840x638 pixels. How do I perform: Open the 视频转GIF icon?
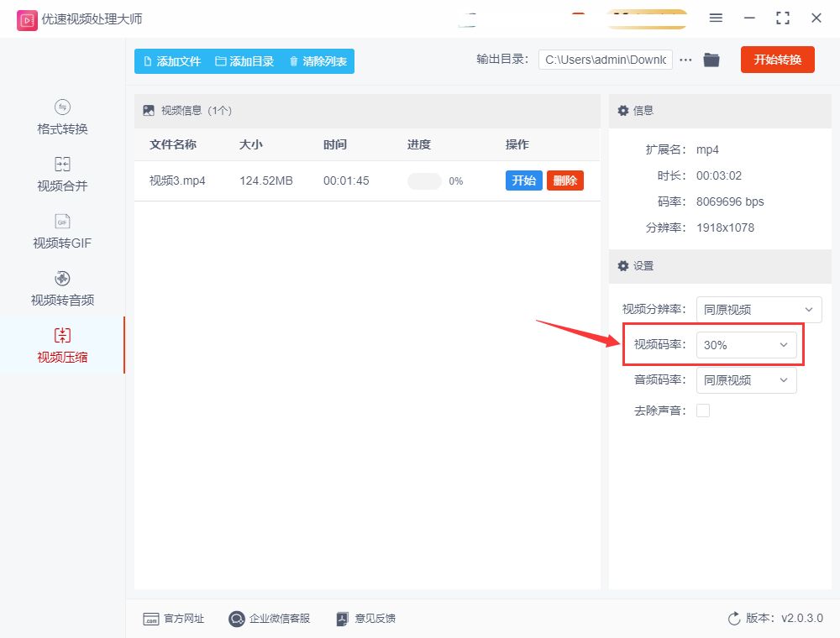[62, 221]
